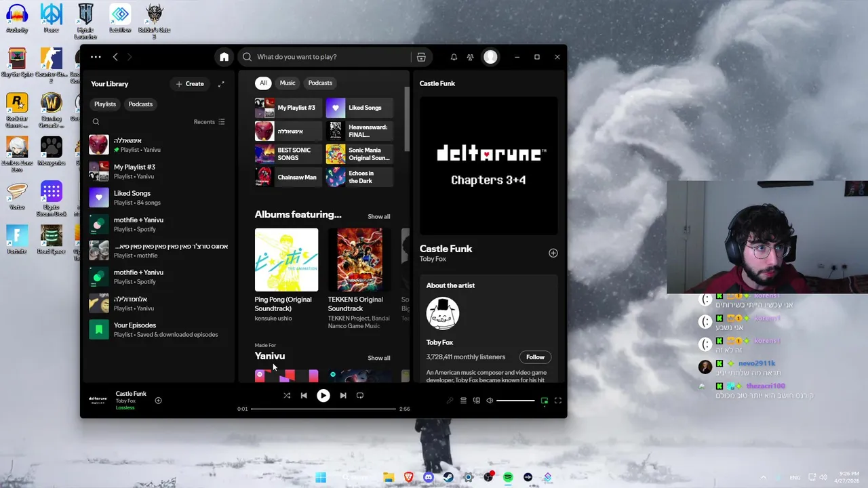This screenshot has height=488, width=868.
Task: Adjust the volume slider
Action: [516, 401]
